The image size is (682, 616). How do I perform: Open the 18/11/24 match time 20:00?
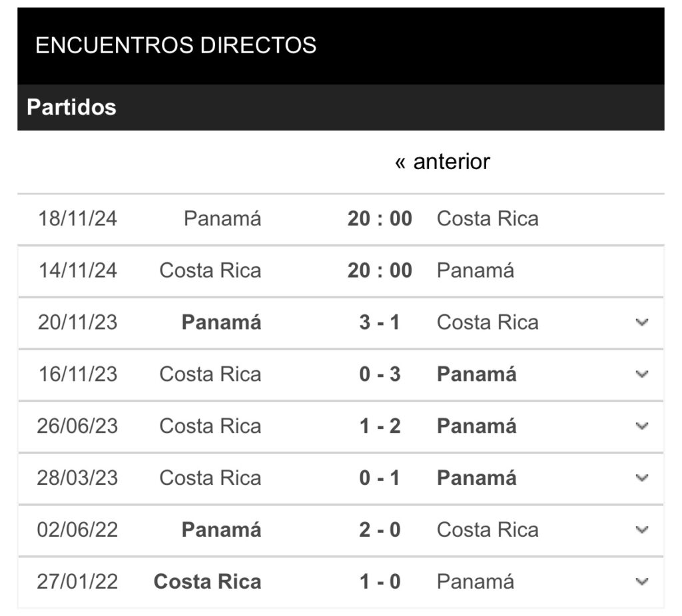(380, 218)
